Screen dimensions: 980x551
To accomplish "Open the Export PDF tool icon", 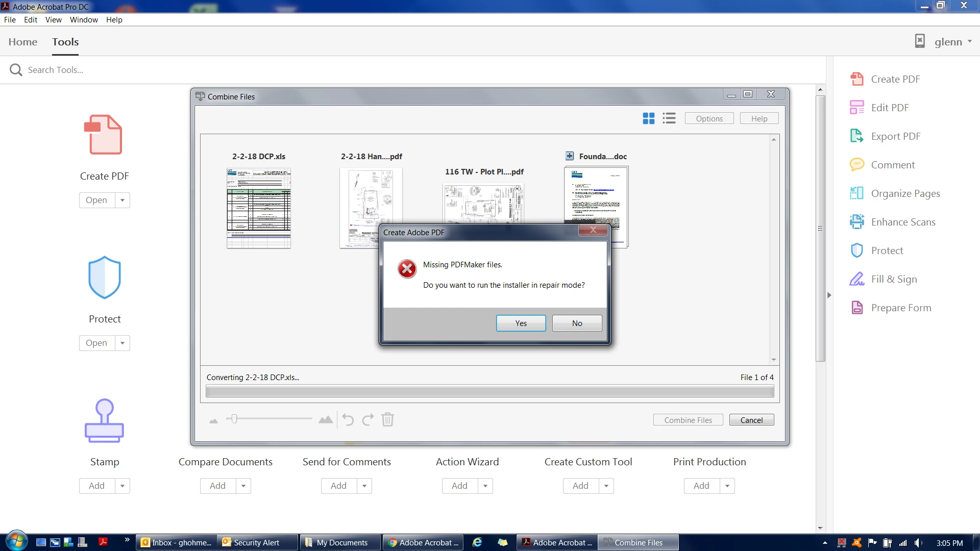I will [x=856, y=136].
